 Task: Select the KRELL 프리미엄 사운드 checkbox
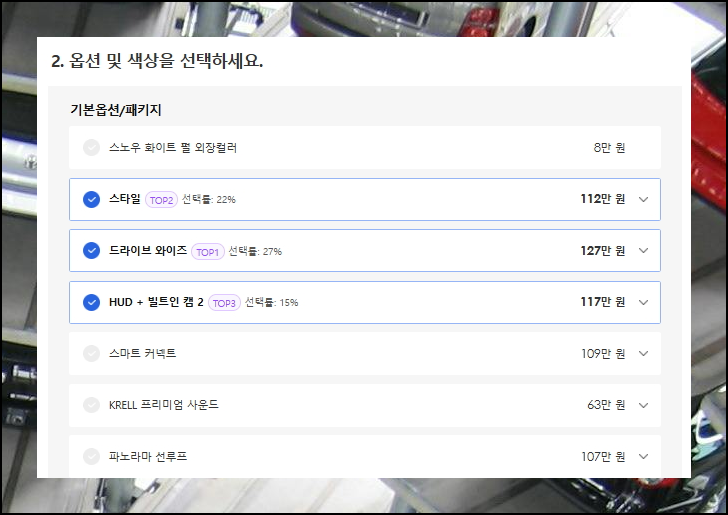click(91, 405)
